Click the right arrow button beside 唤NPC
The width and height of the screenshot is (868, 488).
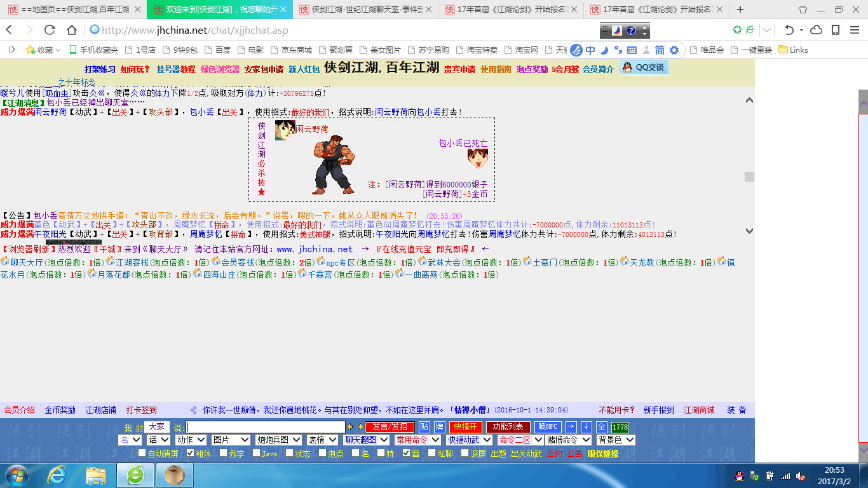[x=571, y=427]
